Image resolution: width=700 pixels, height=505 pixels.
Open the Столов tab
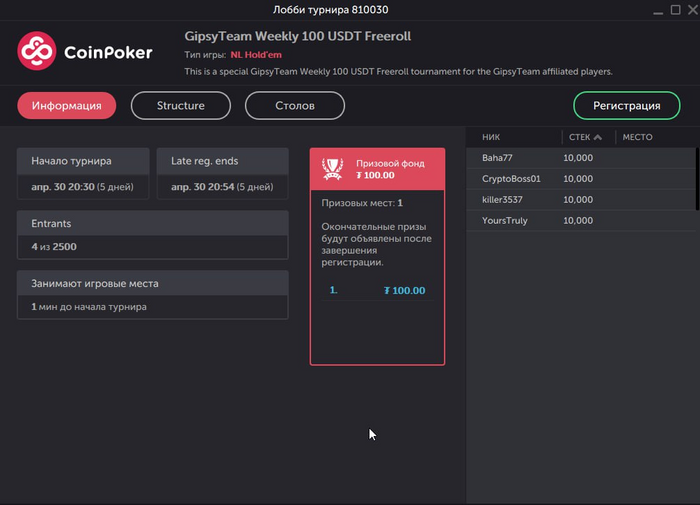[295, 106]
